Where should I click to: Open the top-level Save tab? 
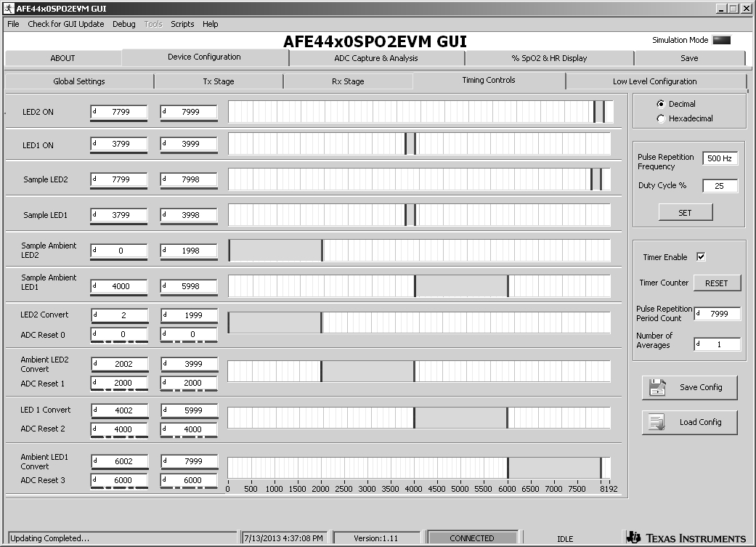click(689, 58)
